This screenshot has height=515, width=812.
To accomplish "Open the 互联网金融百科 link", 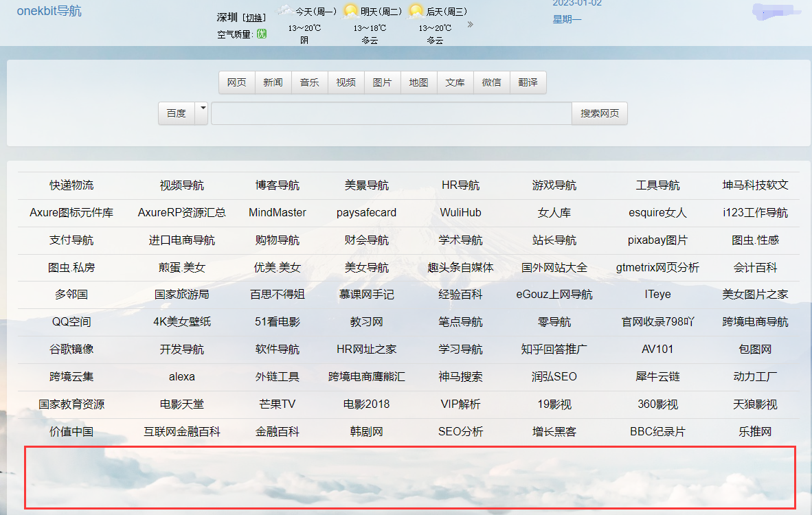I will pos(182,432).
